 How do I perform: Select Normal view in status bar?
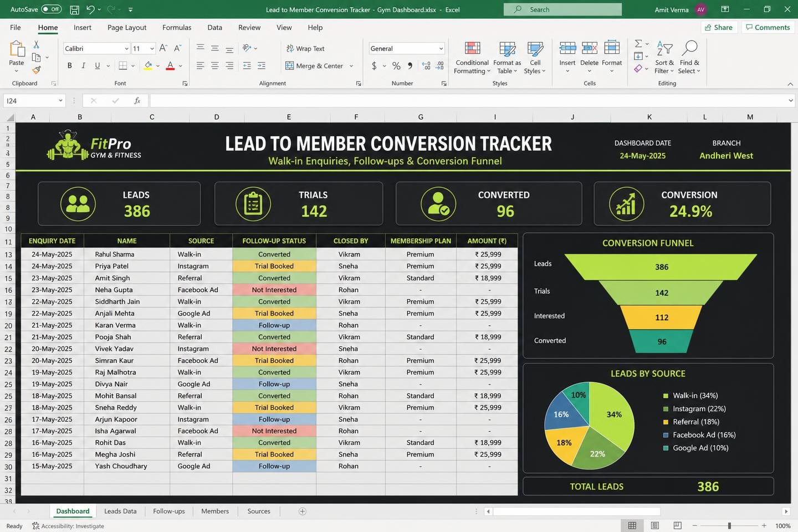click(x=632, y=525)
